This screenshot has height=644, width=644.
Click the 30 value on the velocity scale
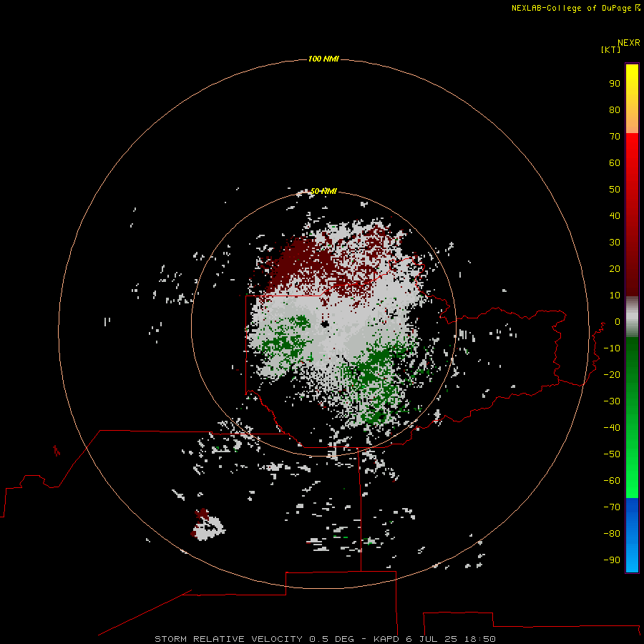[615, 243]
